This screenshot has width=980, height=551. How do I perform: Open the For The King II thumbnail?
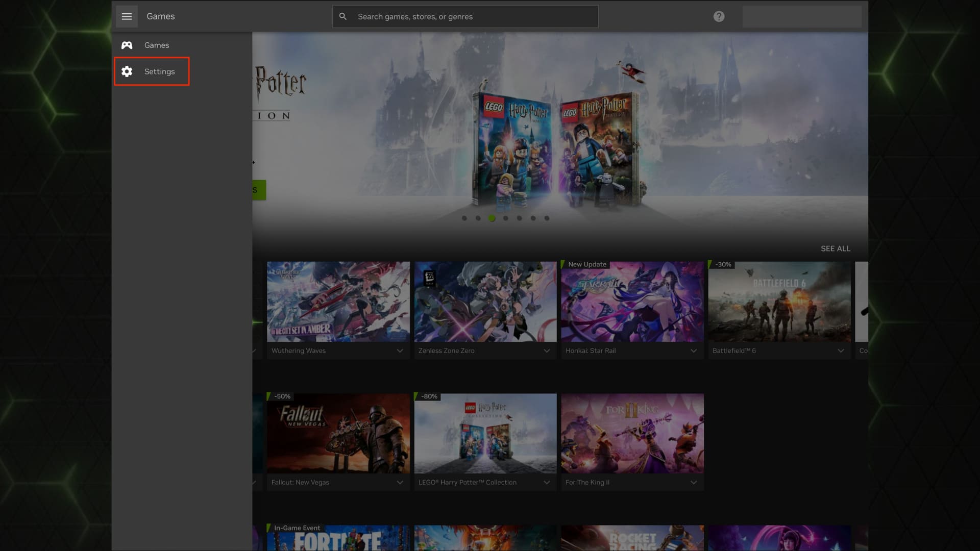[x=632, y=433]
